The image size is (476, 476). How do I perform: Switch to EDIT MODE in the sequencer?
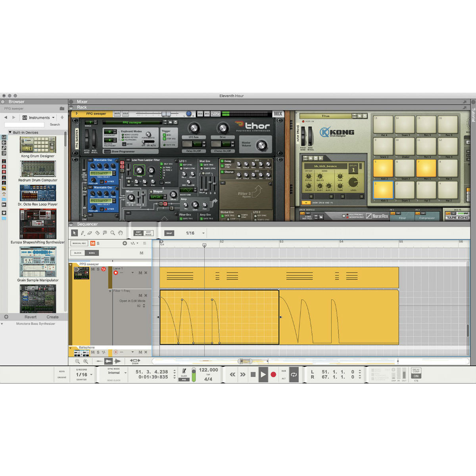coord(149,233)
